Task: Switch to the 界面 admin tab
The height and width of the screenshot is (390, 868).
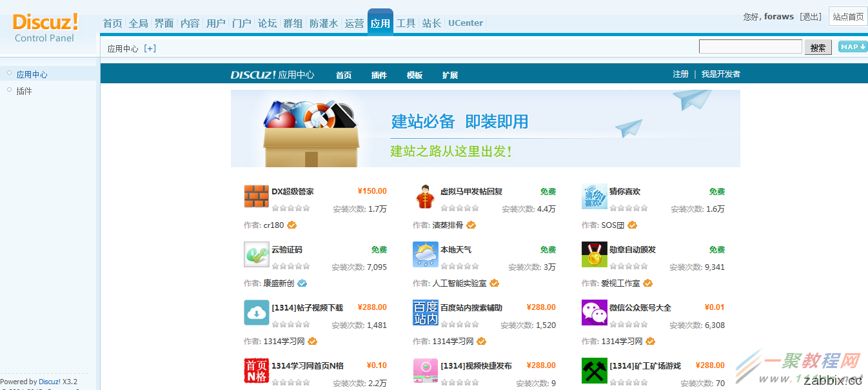Action: pyautogui.click(x=164, y=23)
